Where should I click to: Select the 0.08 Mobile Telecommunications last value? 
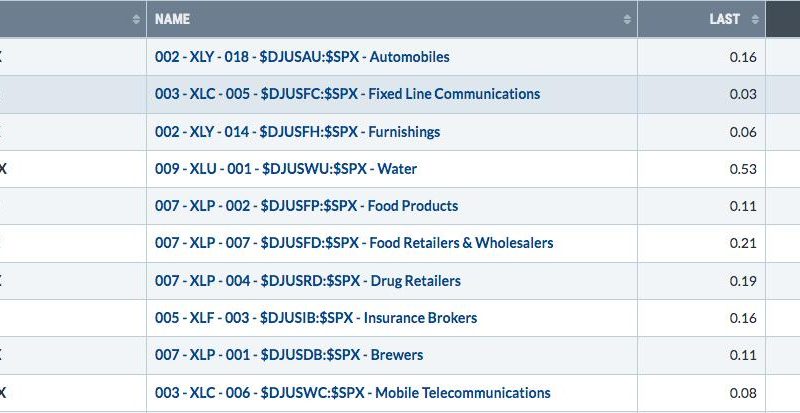click(743, 393)
